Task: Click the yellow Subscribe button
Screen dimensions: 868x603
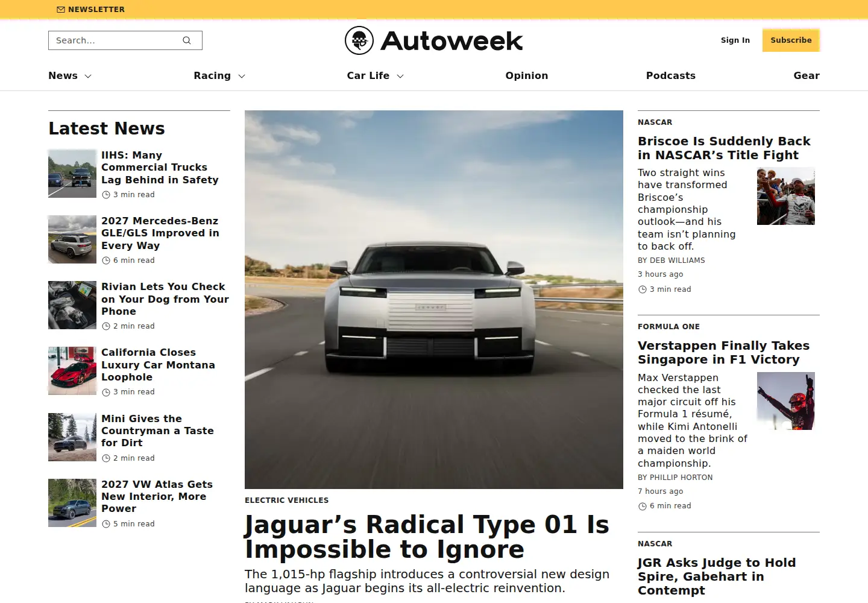Action: (791, 40)
